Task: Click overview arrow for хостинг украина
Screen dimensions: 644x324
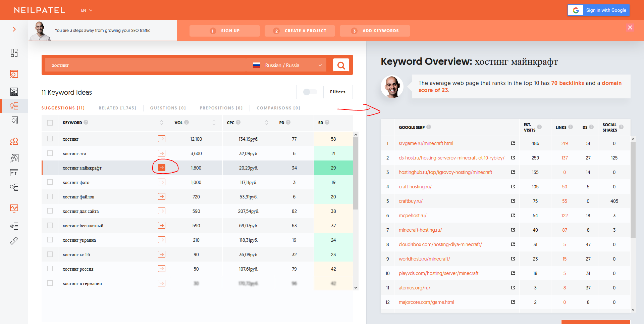Action: click(x=162, y=240)
